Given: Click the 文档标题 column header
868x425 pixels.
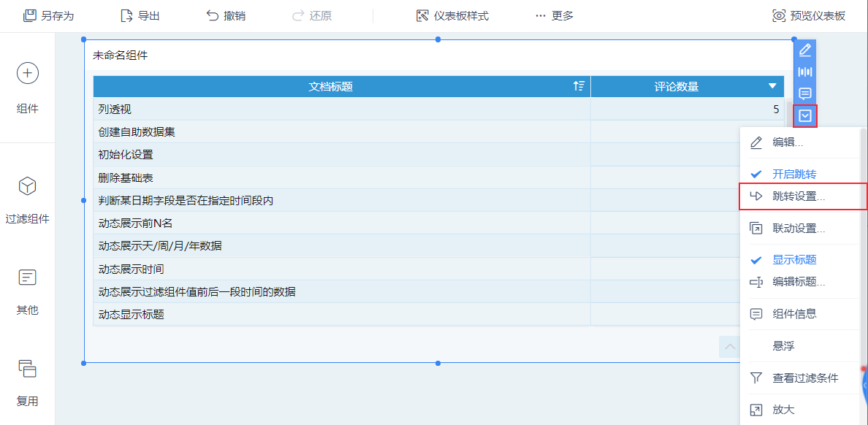Looking at the screenshot, I should pos(341,86).
